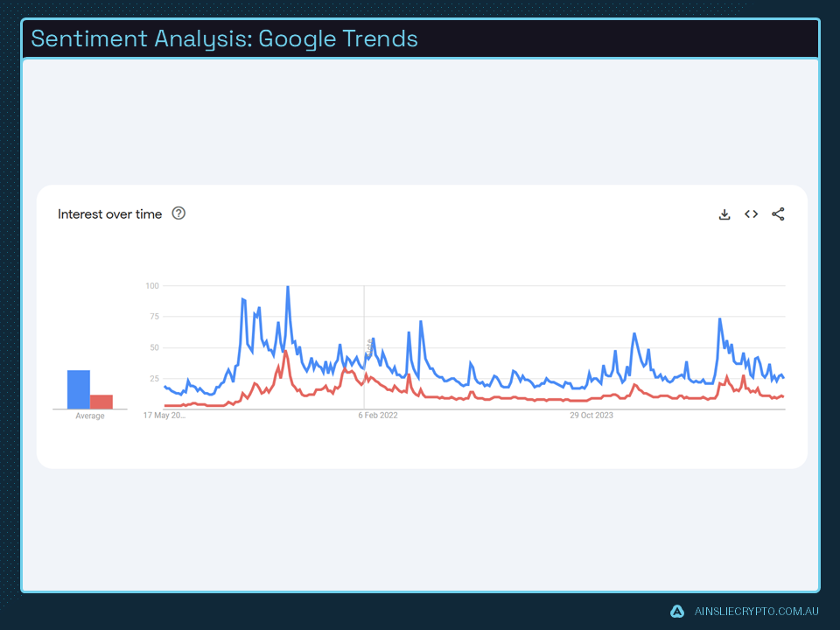Expand the truncated 17 May 20... date label
The width and height of the screenshot is (840, 630).
tap(166, 415)
